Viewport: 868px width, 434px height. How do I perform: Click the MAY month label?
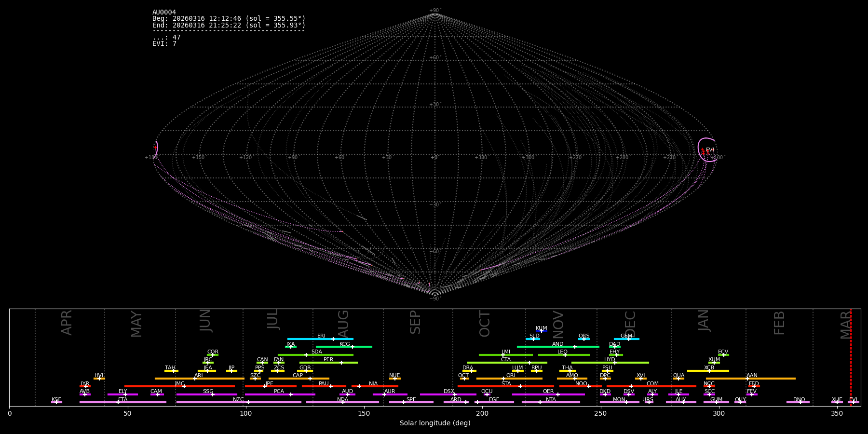point(136,324)
